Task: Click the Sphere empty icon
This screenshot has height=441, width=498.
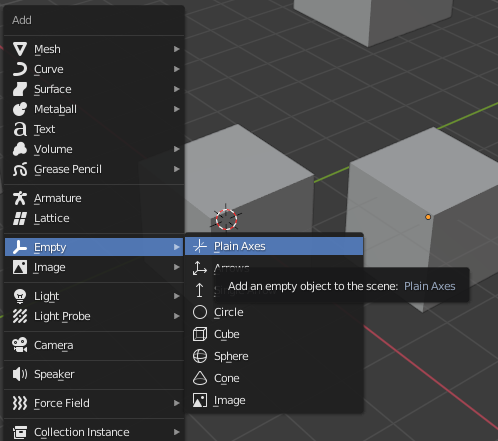Action: (200, 356)
